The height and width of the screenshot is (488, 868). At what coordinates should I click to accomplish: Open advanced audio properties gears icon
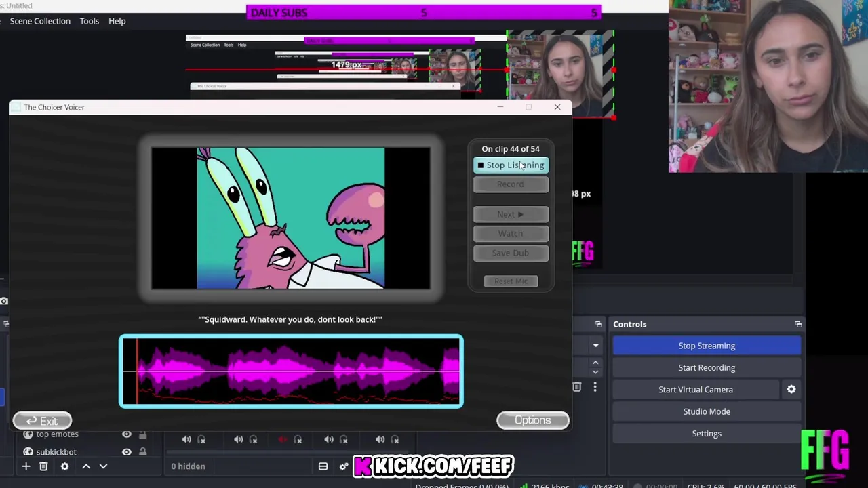coord(343,466)
